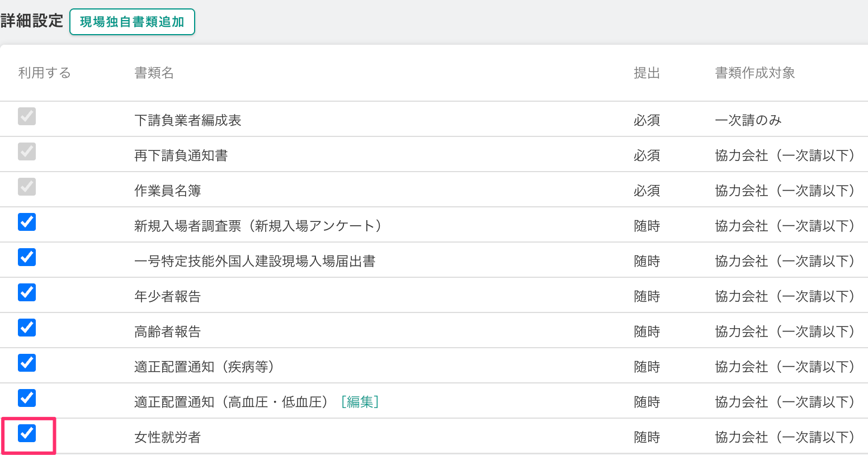
Task: Uncheck the 適正配置通知（疾病等） checkbox
Action: pyautogui.click(x=27, y=363)
